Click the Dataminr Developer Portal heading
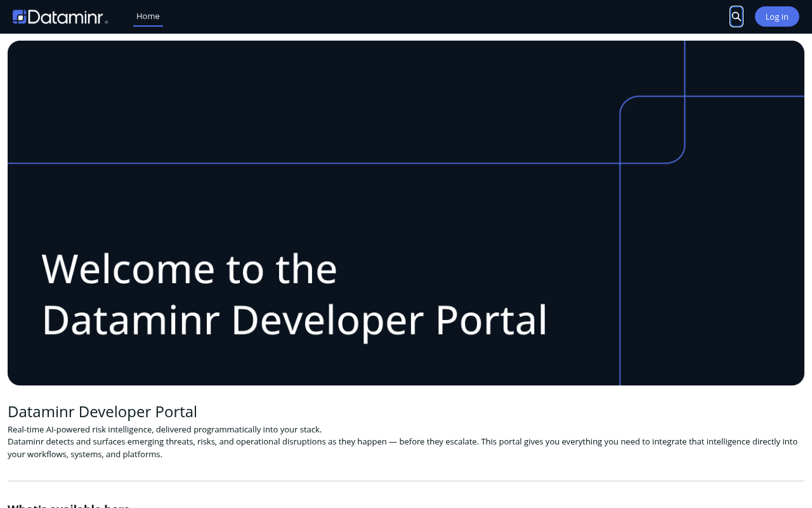 pyautogui.click(x=102, y=411)
